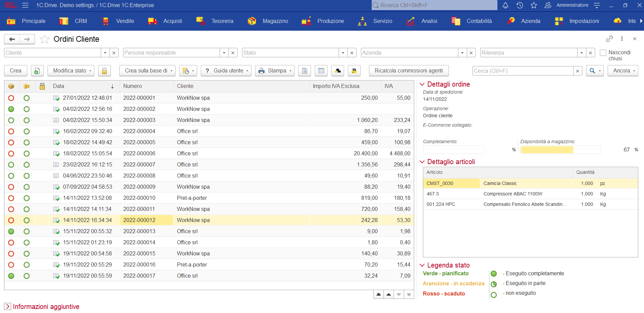Click Importo IVA Esclusa column header
The height and width of the screenshot is (313, 644).
[345, 86]
